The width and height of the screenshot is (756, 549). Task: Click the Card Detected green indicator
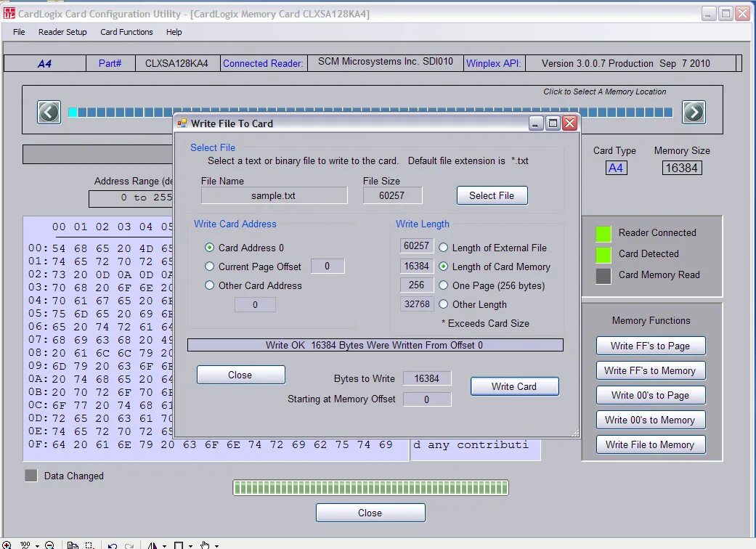point(603,254)
